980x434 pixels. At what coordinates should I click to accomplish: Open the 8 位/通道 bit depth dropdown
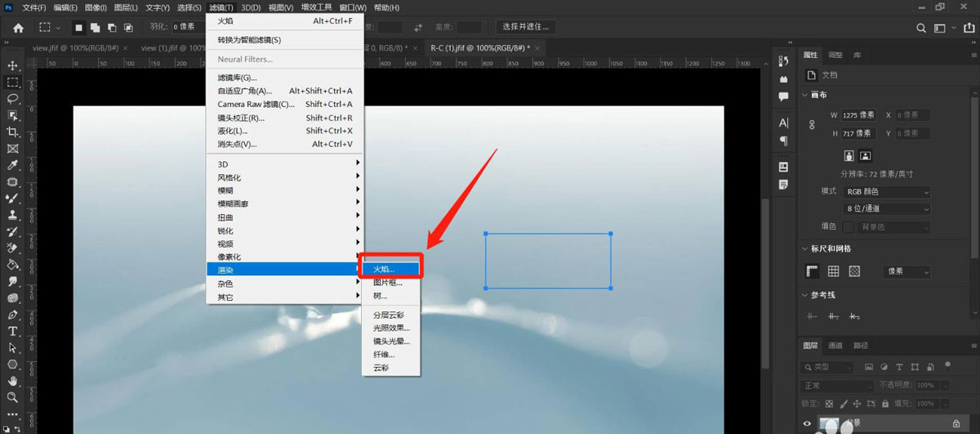click(886, 208)
